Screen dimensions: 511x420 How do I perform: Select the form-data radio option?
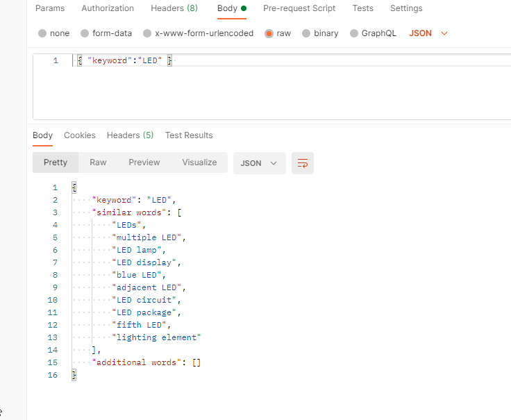pyautogui.click(x=85, y=33)
